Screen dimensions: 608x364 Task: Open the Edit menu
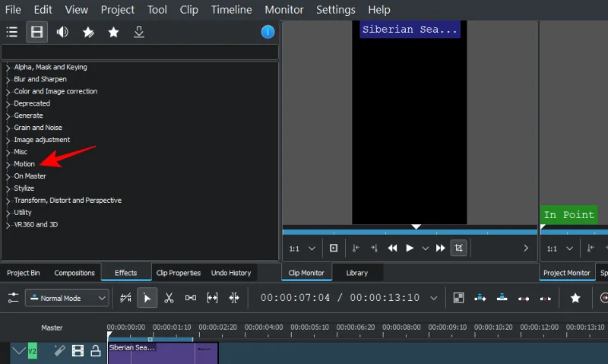[43, 10]
